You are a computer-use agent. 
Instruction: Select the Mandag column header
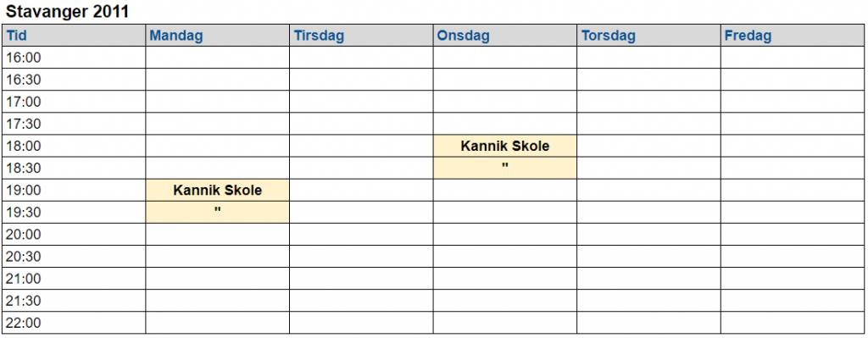point(218,36)
